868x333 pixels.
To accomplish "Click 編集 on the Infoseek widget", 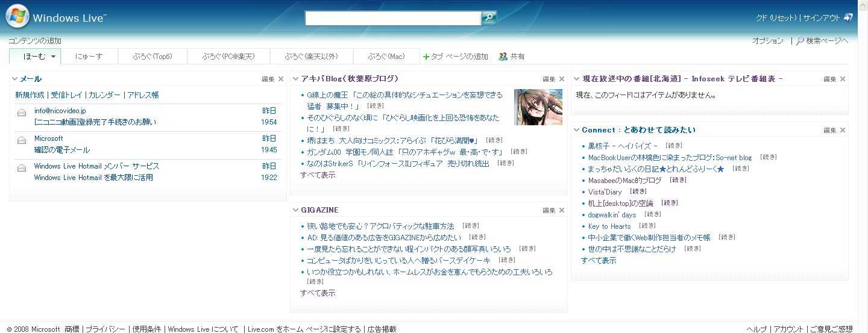I will pos(830,79).
